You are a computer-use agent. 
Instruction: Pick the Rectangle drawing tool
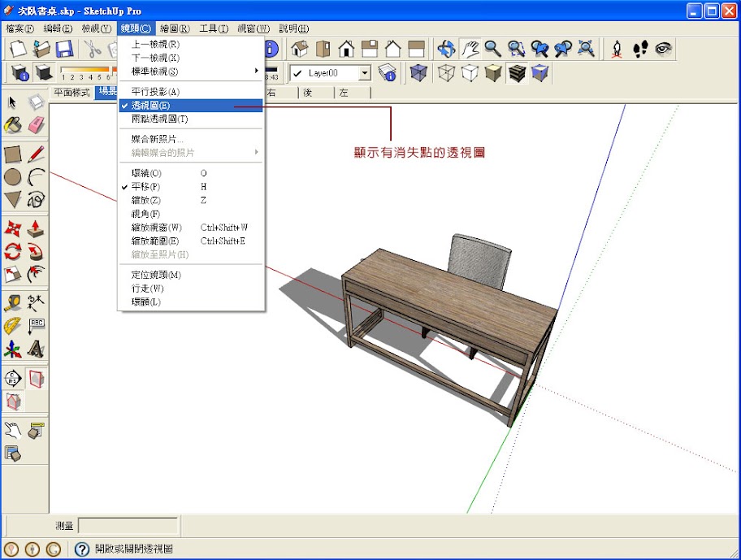13,153
